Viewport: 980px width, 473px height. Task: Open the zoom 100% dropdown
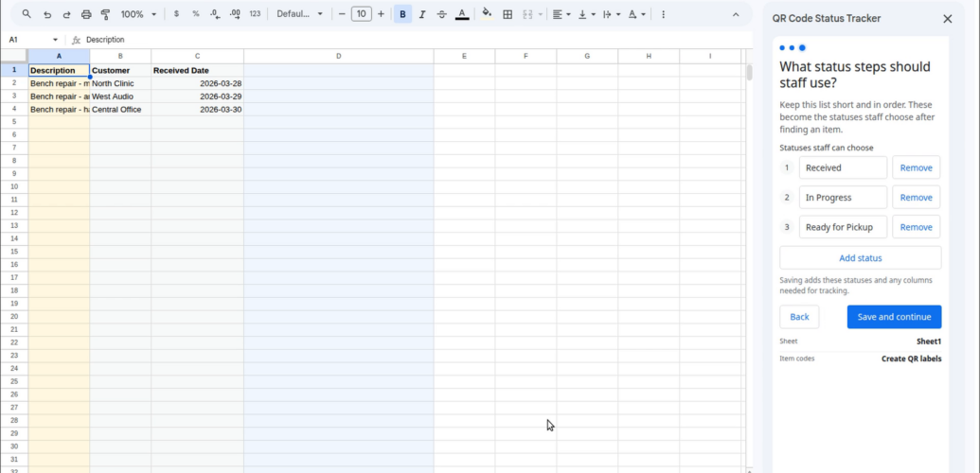[x=138, y=14]
